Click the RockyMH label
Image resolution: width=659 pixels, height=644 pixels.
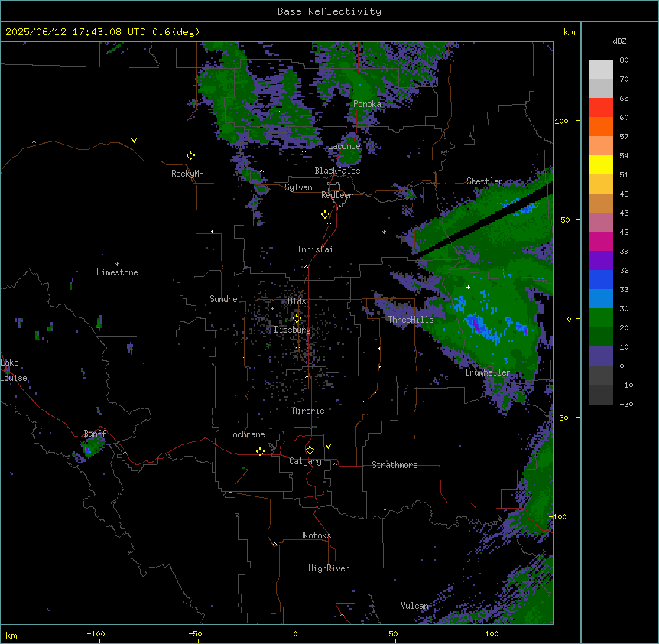click(x=187, y=174)
